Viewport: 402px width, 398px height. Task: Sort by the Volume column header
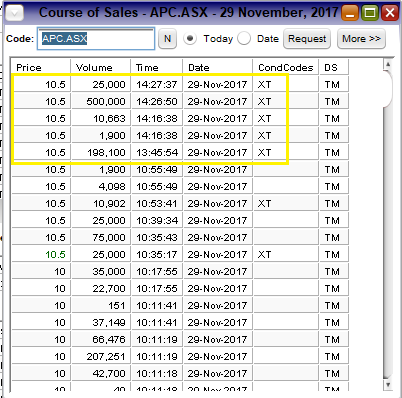pos(100,67)
